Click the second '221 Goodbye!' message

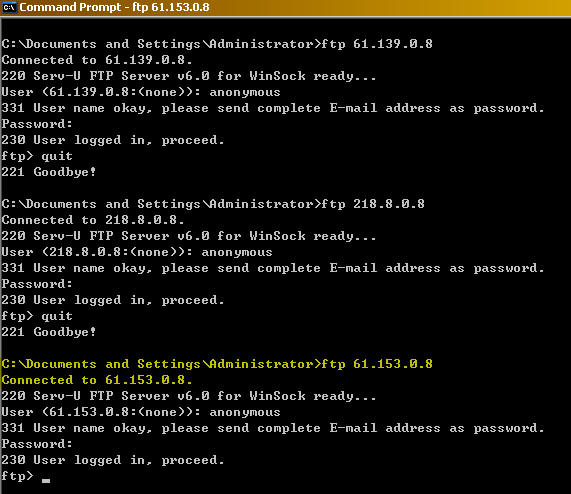[x=49, y=332]
